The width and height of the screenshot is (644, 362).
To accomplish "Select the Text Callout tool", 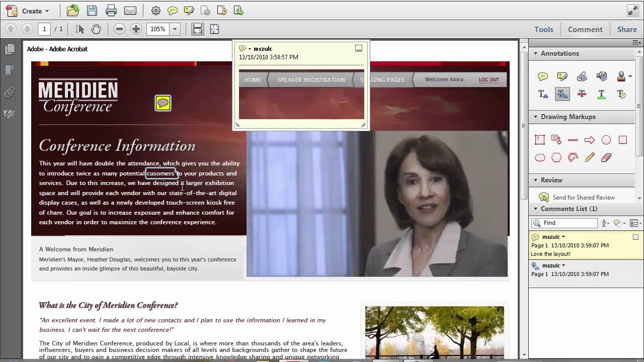I will coord(556,140).
